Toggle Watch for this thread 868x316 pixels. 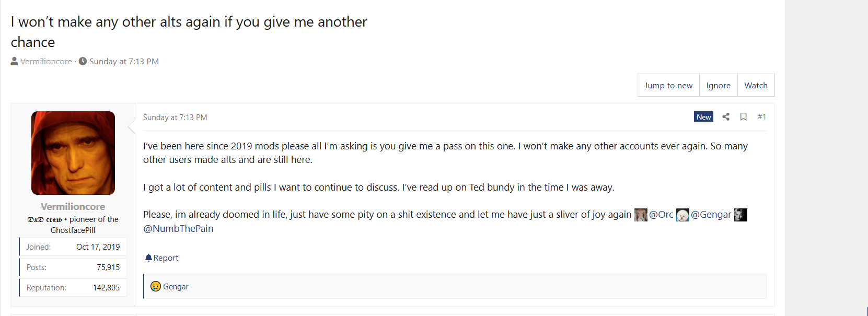tap(756, 85)
